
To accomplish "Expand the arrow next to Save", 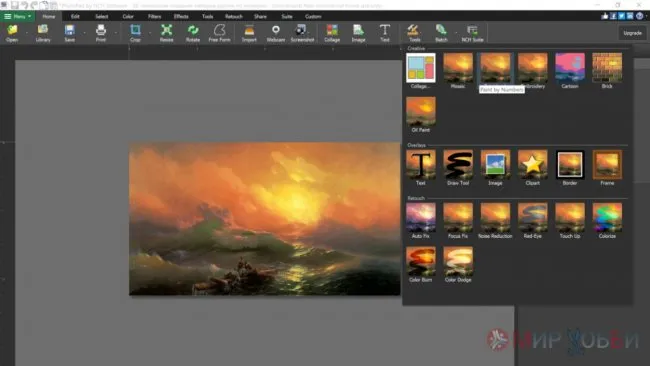I will pyautogui.click(x=85, y=33).
